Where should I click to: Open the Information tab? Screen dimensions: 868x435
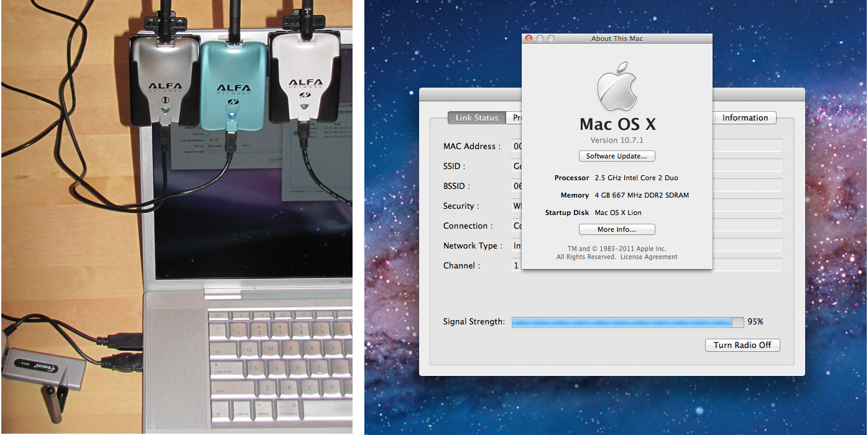tap(744, 117)
